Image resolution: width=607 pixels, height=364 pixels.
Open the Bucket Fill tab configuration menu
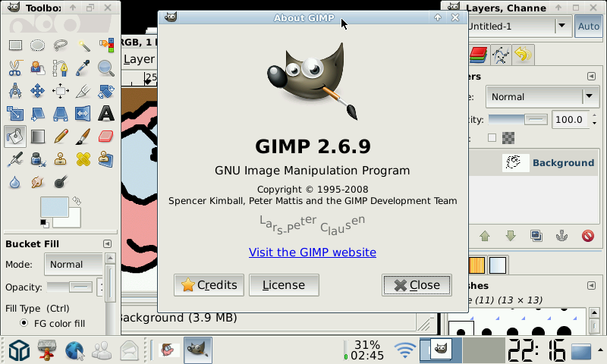[x=107, y=243]
